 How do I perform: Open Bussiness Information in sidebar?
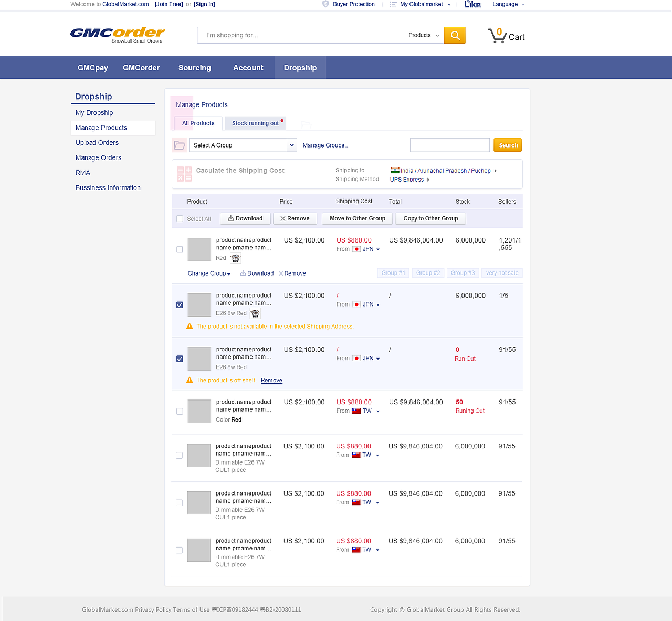click(x=108, y=188)
